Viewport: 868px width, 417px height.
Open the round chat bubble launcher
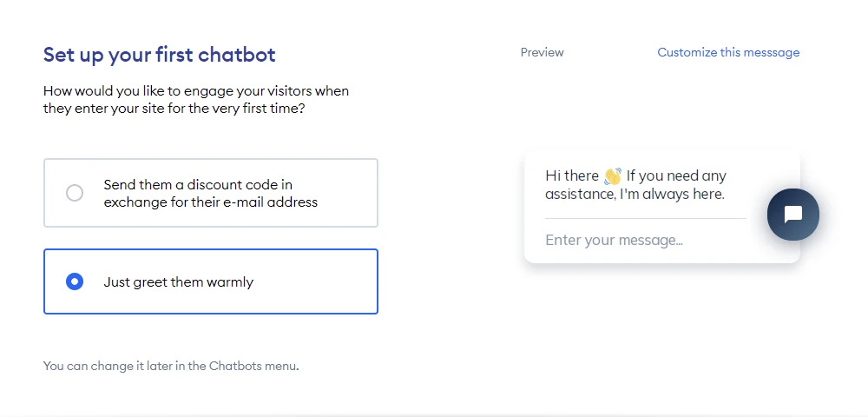[x=792, y=215]
